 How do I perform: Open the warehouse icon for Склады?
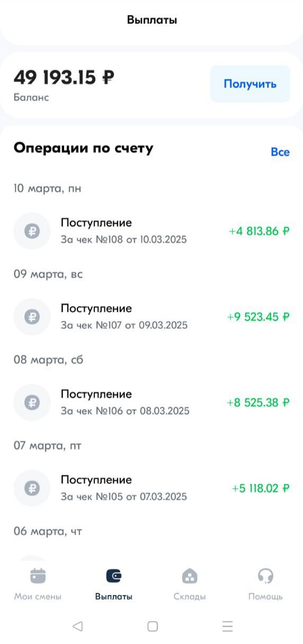coord(190,575)
